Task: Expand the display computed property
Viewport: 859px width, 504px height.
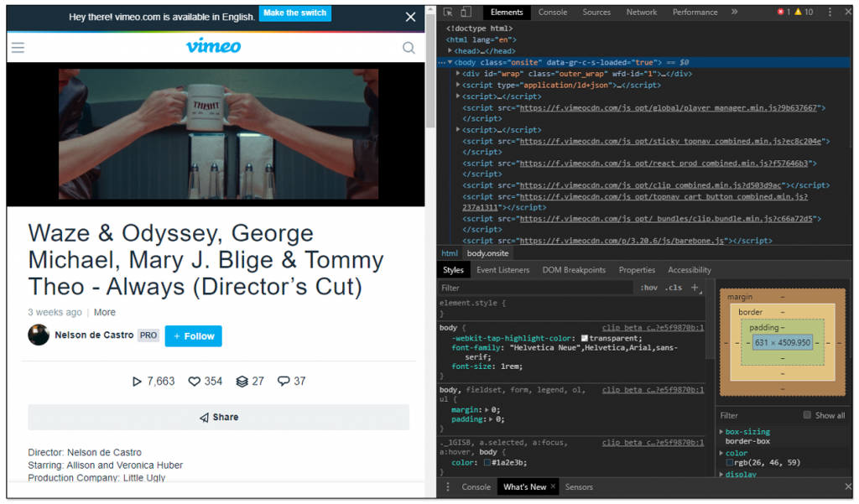Action: [x=721, y=475]
